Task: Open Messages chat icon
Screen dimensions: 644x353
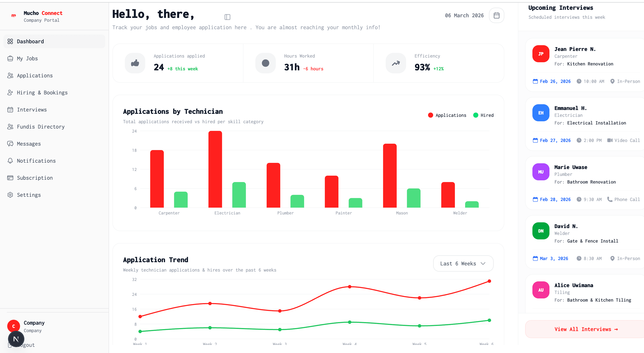Action: (x=10, y=144)
